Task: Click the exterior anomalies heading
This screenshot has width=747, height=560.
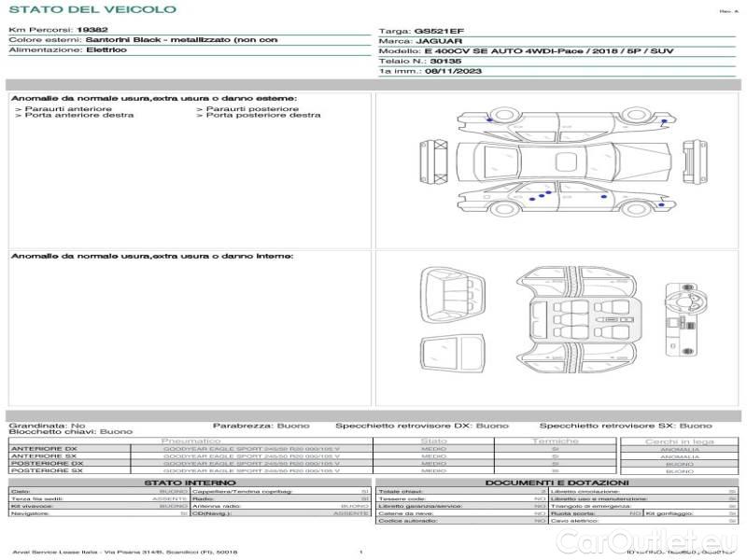Action: click(x=154, y=98)
